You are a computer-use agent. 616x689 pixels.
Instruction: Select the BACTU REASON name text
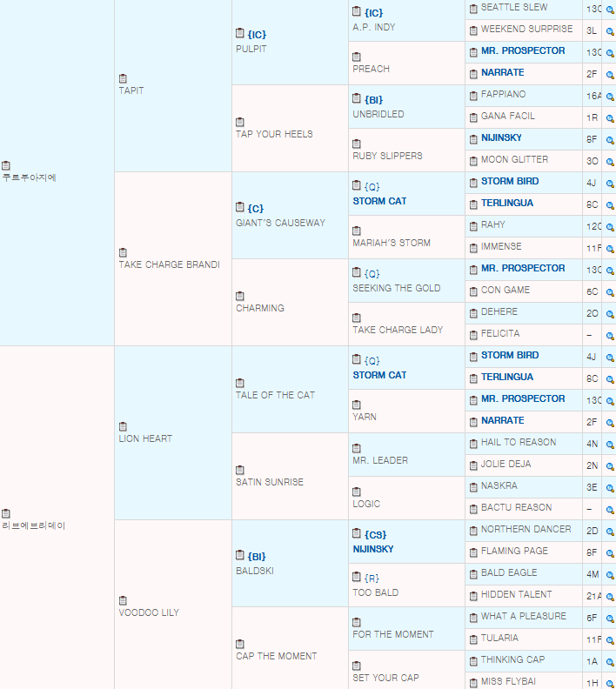click(516, 507)
